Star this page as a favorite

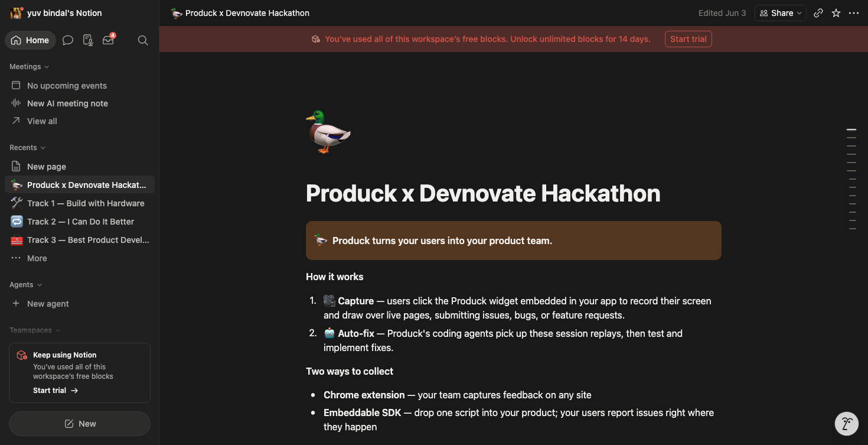pyautogui.click(x=836, y=13)
